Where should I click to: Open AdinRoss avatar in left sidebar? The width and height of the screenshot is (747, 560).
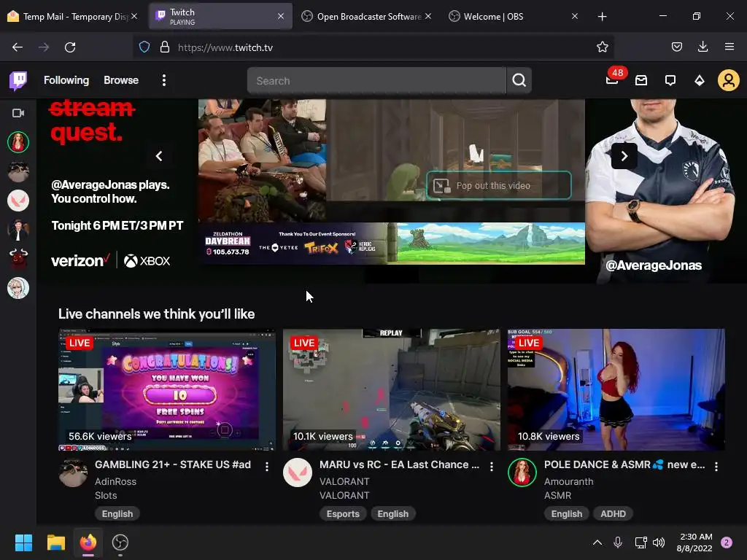[x=18, y=171]
